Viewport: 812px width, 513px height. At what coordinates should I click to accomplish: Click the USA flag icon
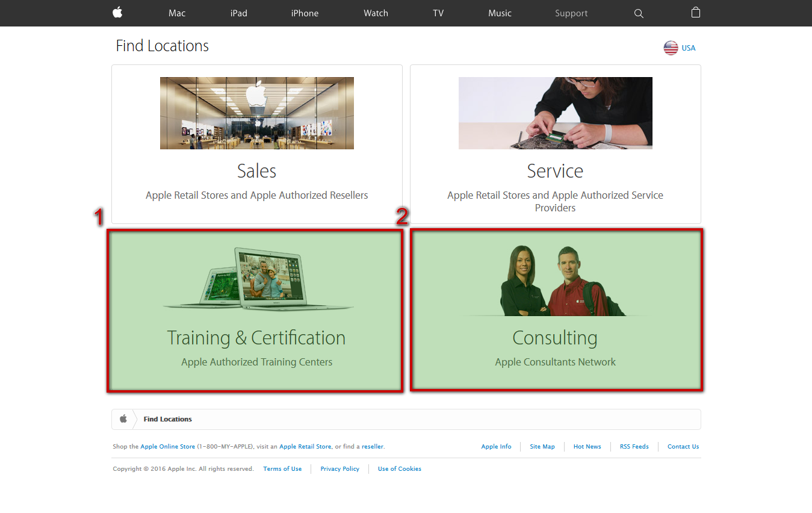(x=671, y=48)
